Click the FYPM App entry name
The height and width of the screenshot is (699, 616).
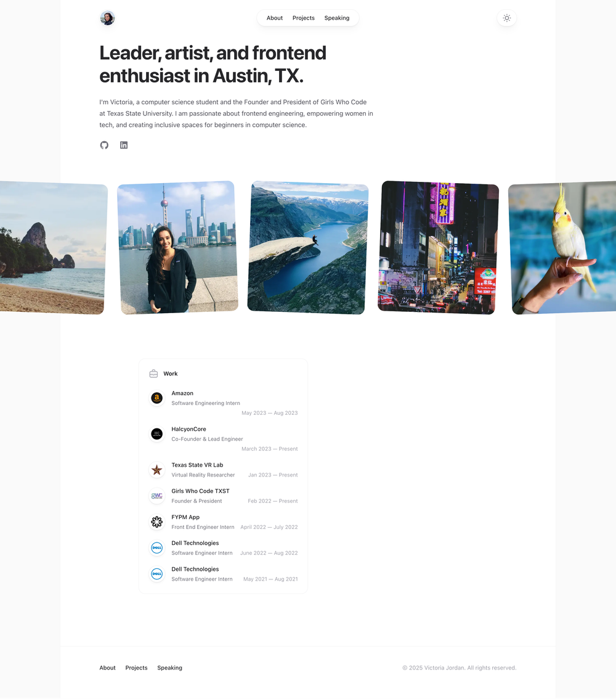tap(185, 517)
